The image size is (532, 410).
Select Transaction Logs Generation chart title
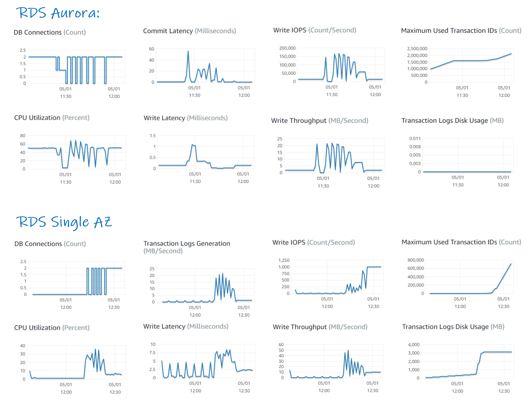(187, 247)
